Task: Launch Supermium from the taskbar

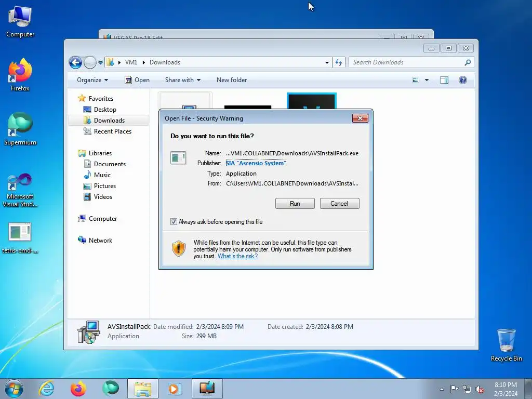Action: tap(111, 389)
